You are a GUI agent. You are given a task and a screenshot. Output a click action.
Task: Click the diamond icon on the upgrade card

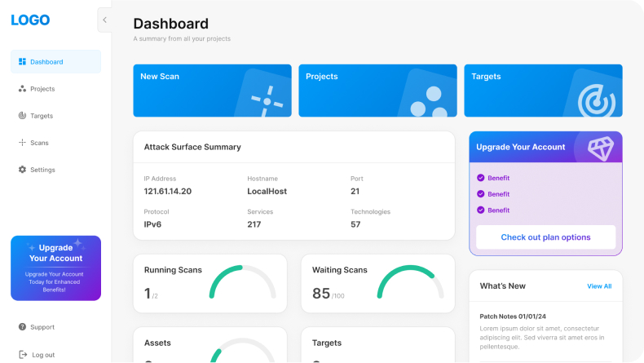[x=601, y=148]
